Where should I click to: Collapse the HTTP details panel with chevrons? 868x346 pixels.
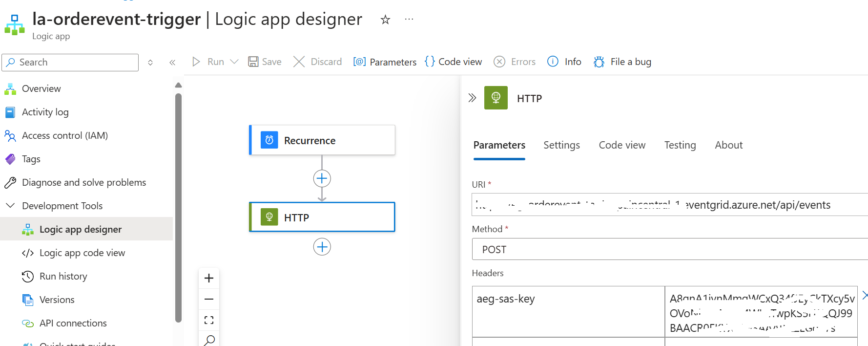coord(472,98)
